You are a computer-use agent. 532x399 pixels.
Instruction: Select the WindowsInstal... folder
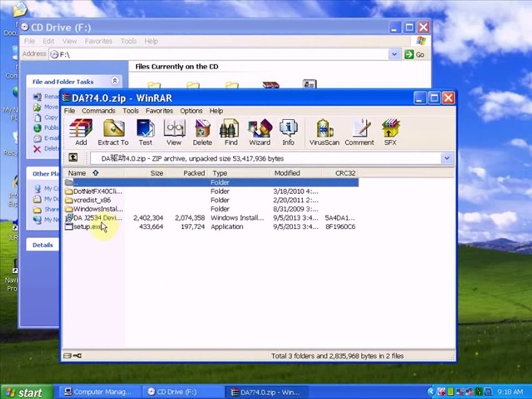[x=94, y=209]
